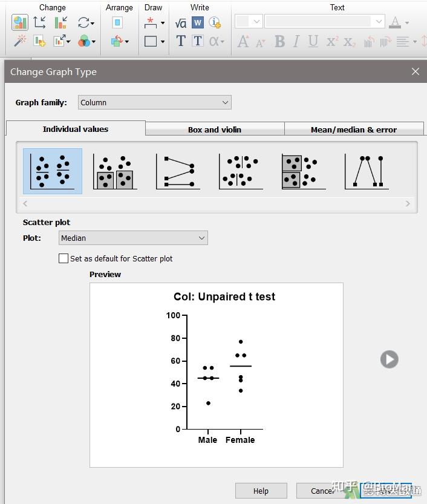Click the Cancel button
This screenshot has width=427, height=504.
point(322,491)
